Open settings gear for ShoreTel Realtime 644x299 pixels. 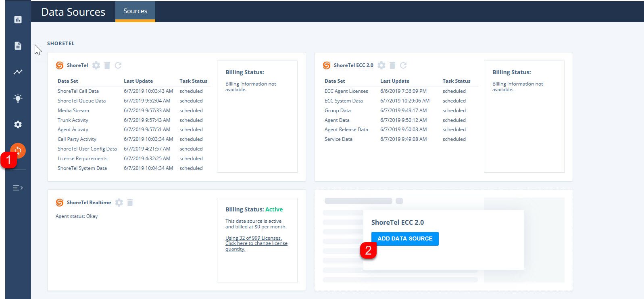pyautogui.click(x=119, y=203)
